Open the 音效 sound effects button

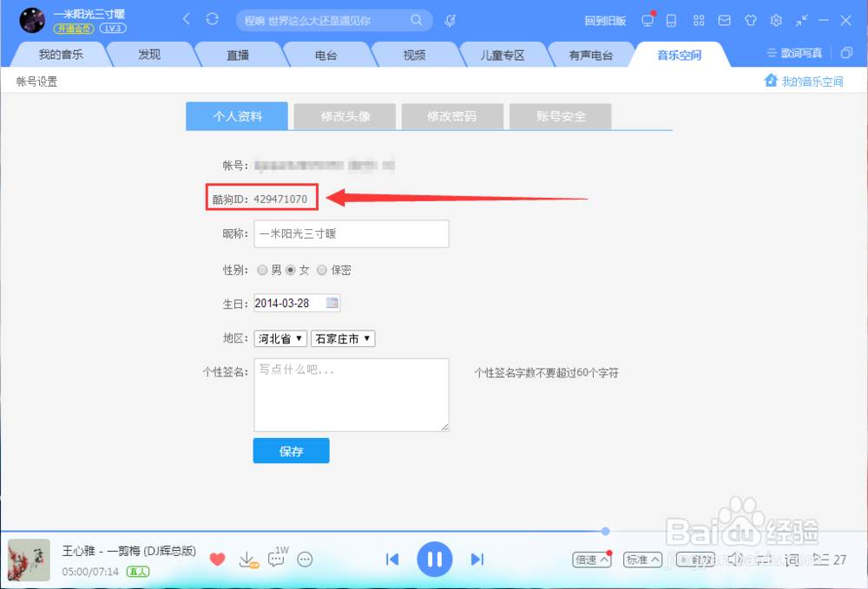(x=695, y=560)
